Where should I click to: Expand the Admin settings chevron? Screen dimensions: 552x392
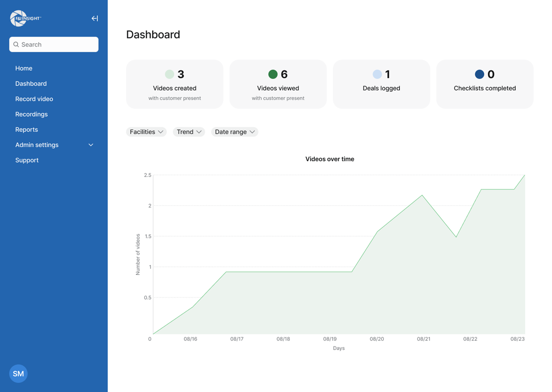91,145
